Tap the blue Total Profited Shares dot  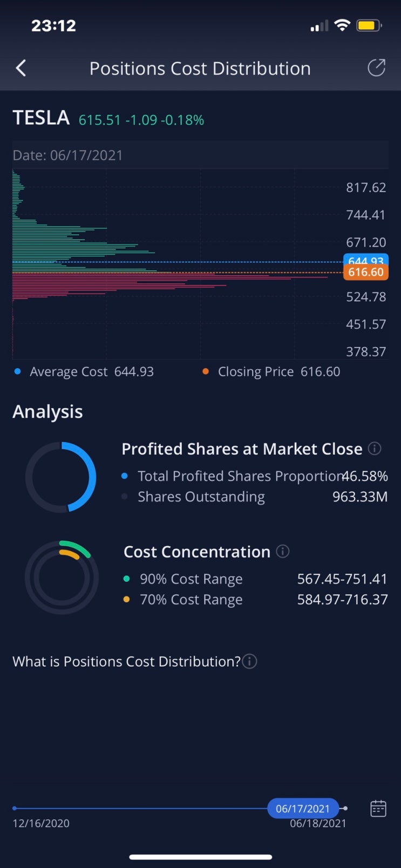125,476
